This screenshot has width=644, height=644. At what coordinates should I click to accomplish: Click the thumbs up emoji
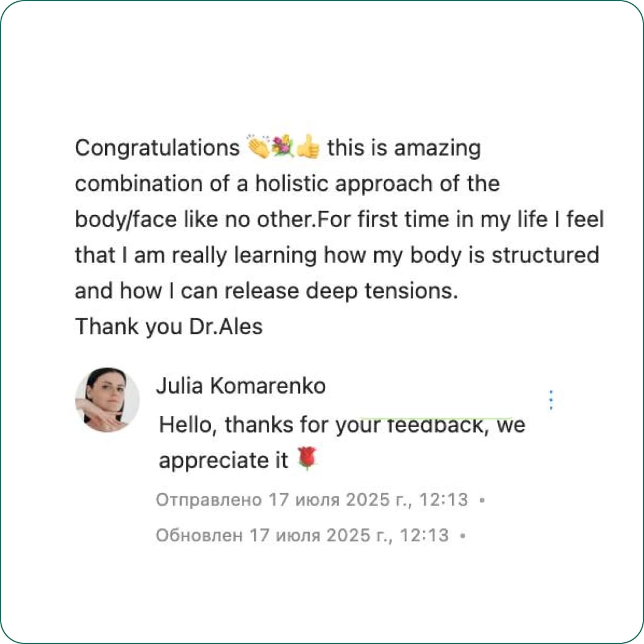308,148
